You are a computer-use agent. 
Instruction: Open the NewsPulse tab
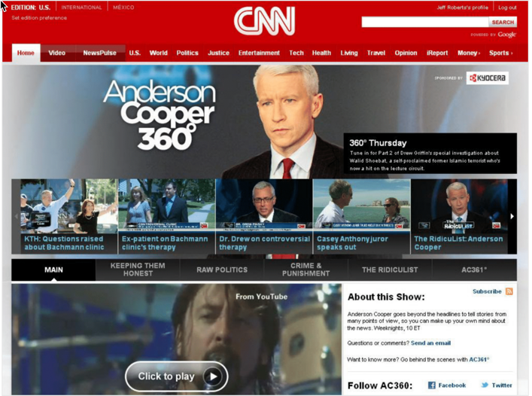click(x=99, y=53)
